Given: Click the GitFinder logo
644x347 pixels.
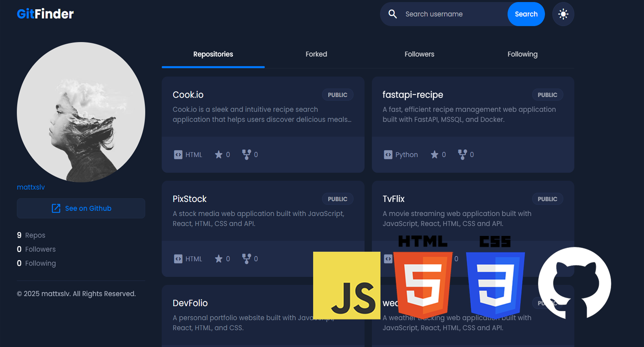Looking at the screenshot, I should click(x=45, y=14).
